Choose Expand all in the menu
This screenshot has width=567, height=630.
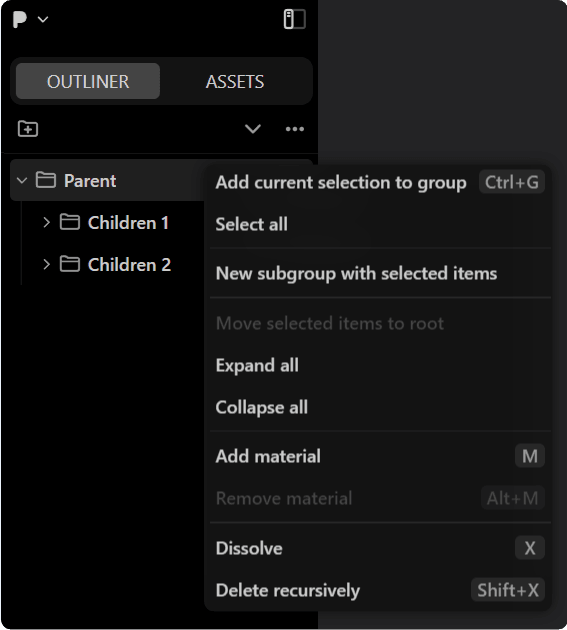(x=380, y=365)
